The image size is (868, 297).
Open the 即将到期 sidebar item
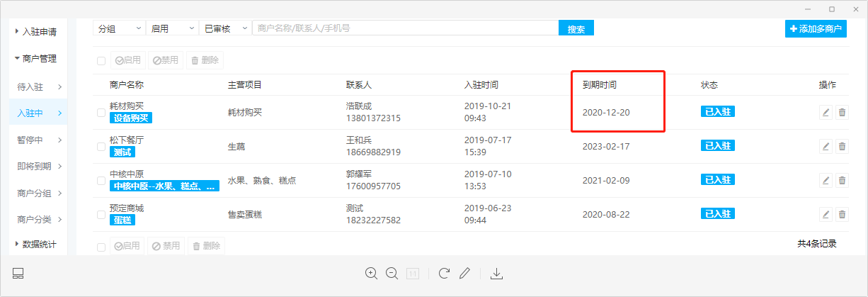tap(39, 167)
